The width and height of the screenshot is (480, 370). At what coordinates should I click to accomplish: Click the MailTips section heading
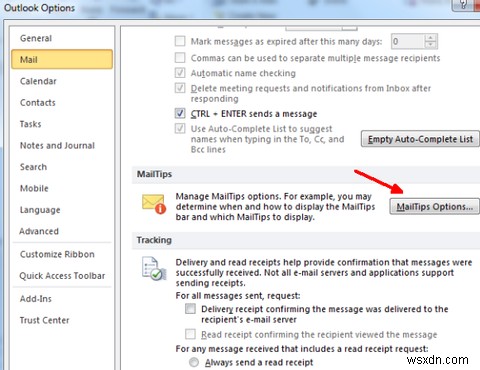coord(154,174)
